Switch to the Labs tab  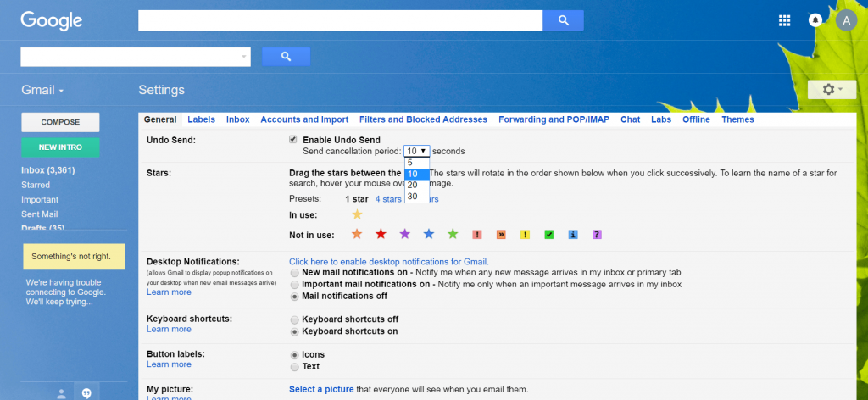(661, 119)
